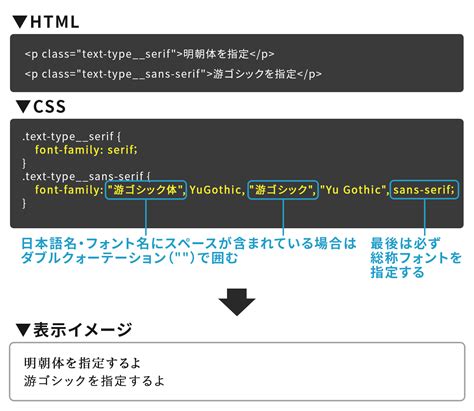Screen dimensions: 474x411
Task: Click the ▼HTML section heading
Action: pyautogui.click(x=46, y=22)
